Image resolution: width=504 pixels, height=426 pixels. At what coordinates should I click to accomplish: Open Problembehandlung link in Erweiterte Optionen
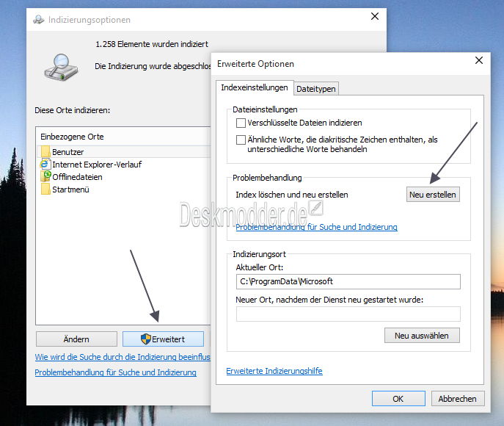(316, 227)
